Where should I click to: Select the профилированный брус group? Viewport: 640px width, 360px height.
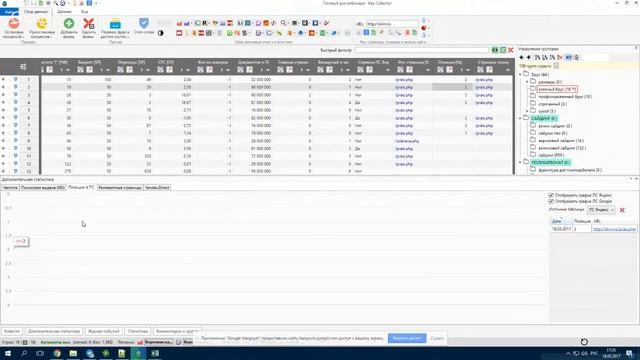coord(565,97)
